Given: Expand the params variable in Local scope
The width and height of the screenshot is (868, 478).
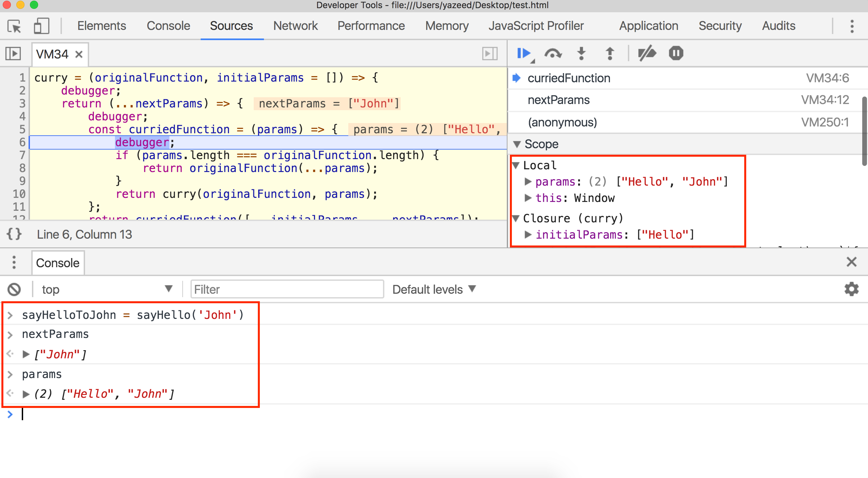Looking at the screenshot, I should [529, 182].
